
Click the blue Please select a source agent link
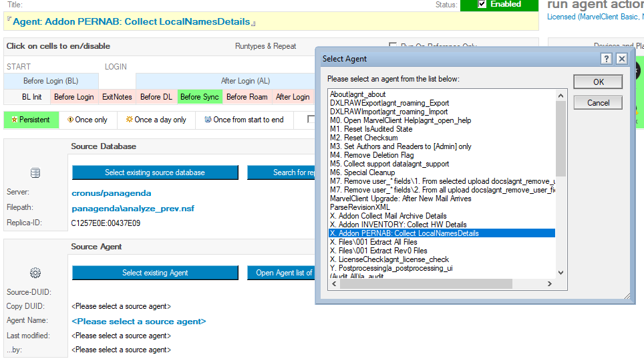(139, 322)
